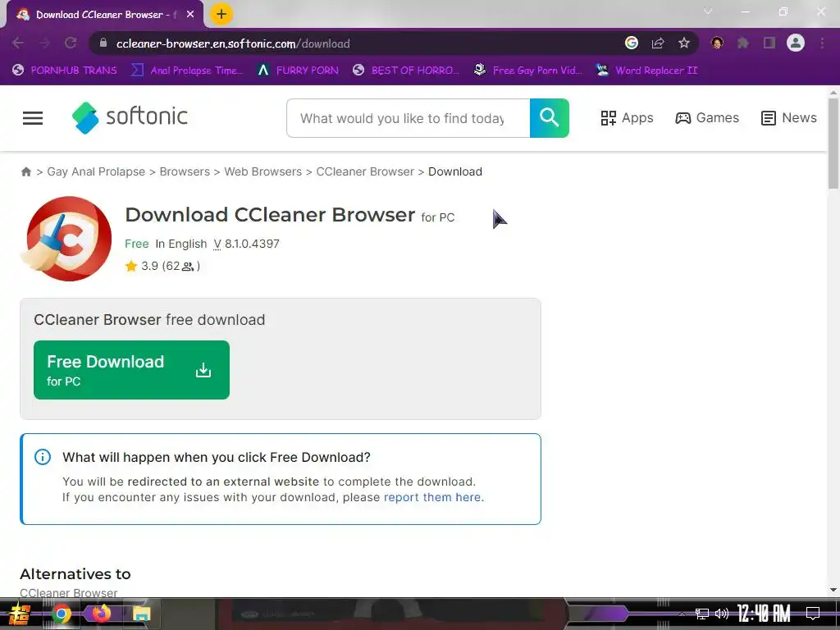Toggle the browser side panel

click(x=769, y=43)
